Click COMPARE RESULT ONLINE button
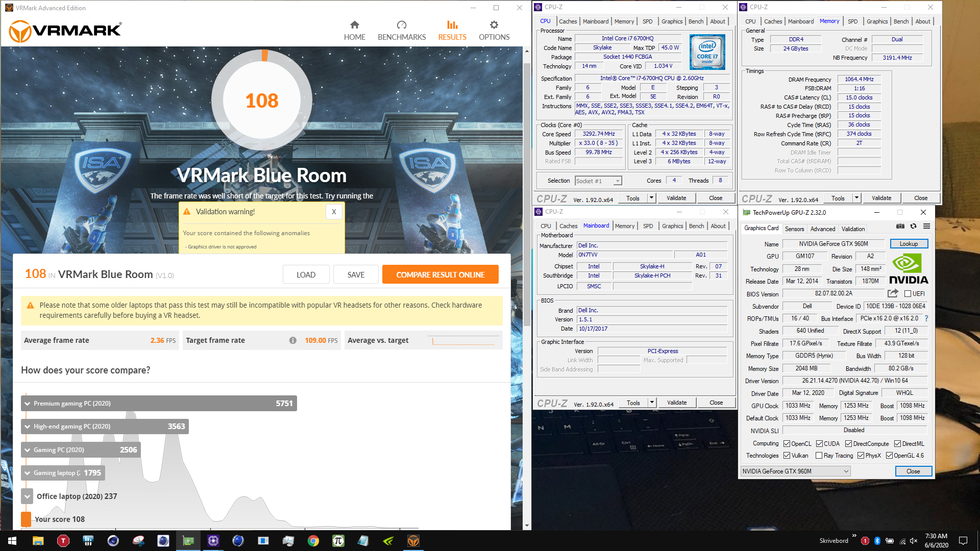980x551 pixels. 440,274
